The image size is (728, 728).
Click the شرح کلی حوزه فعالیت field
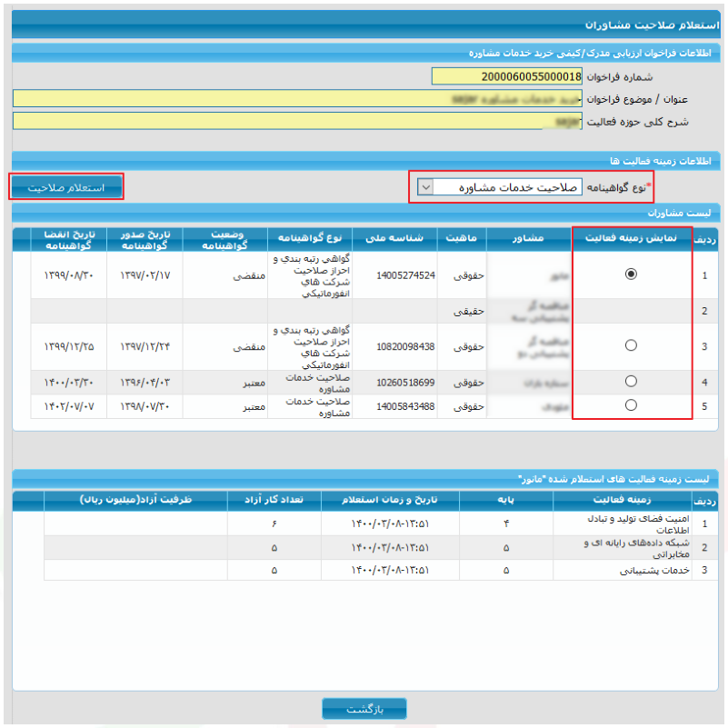click(x=297, y=121)
